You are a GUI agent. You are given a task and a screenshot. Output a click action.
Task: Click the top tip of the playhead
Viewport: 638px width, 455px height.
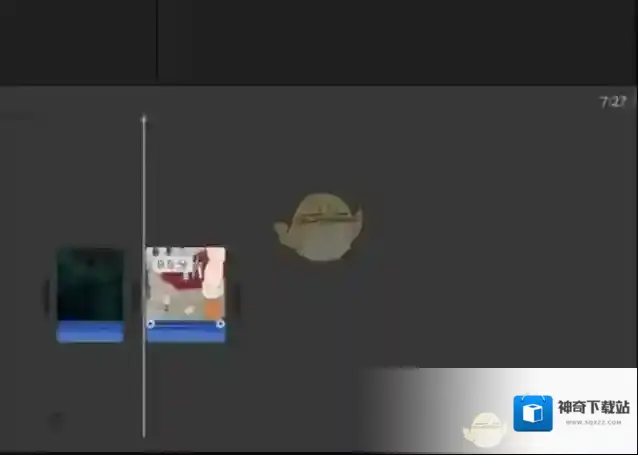point(144,119)
